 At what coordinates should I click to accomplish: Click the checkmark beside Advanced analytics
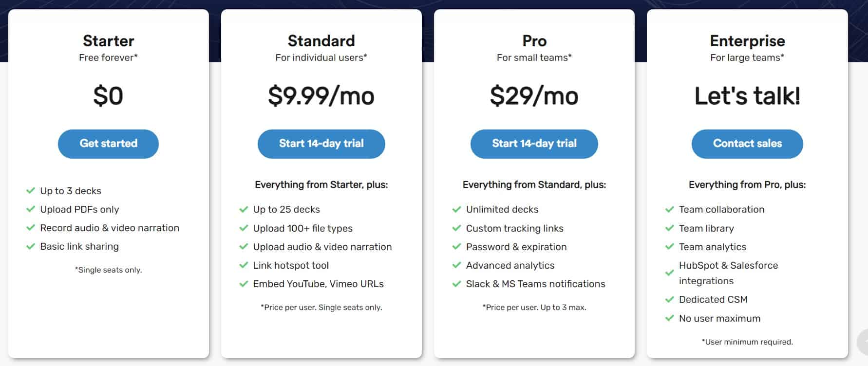[456, 265]
